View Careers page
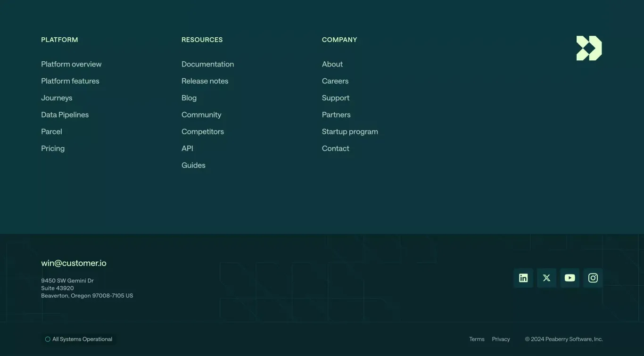Screen dimensions: 644x356 coord(335,81)
